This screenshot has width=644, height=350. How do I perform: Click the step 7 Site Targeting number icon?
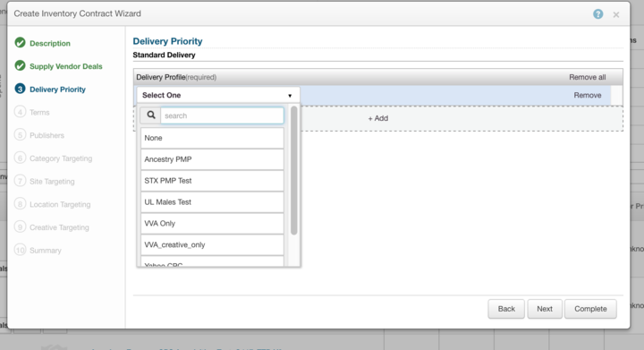pyautogui.click(x=20, y=181)
